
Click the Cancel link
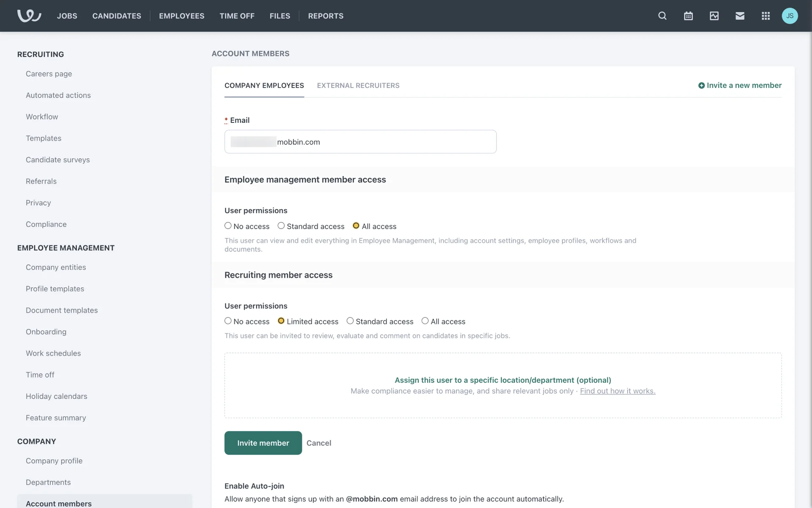click(318, 443)
